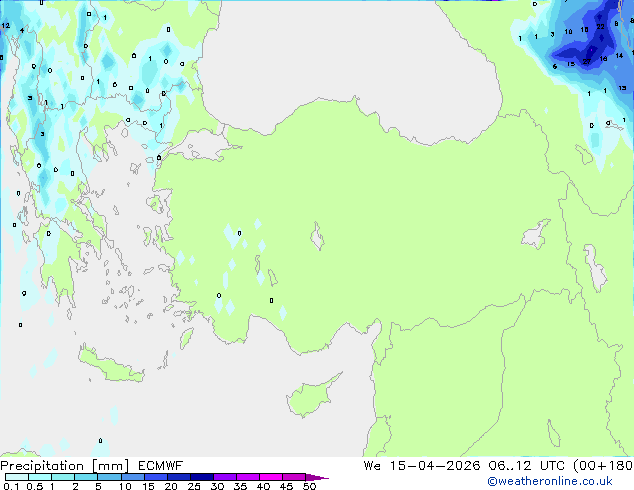Click the '0.5' legend scale label
The image size is (634, 490).
35,486
